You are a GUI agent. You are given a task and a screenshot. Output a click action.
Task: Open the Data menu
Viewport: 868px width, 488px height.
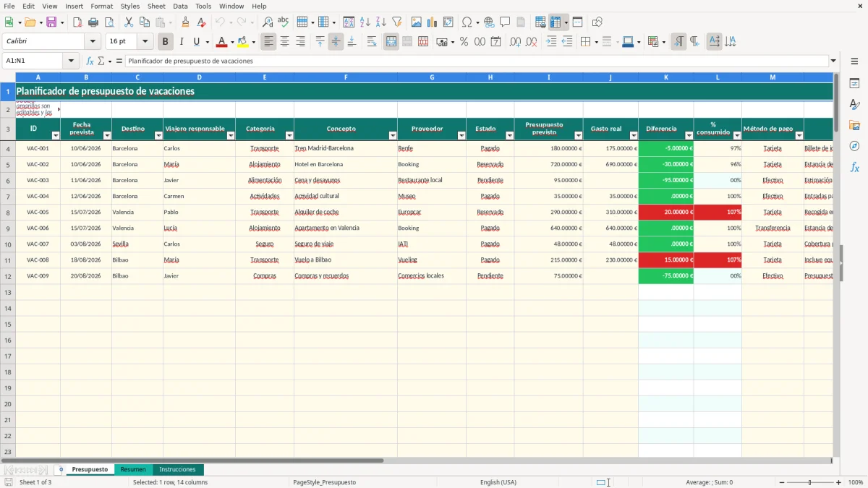coord(180,6)
